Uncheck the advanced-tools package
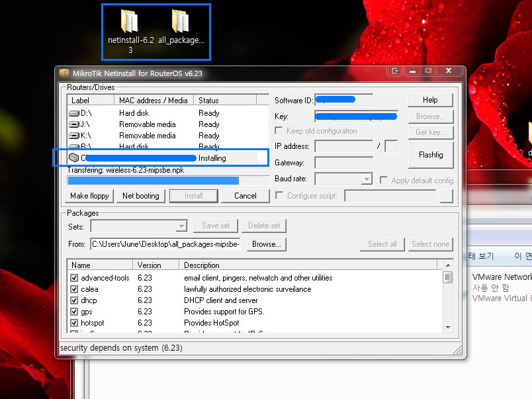The height and width of the screenshot is (399, 532). tap(74, 278)
